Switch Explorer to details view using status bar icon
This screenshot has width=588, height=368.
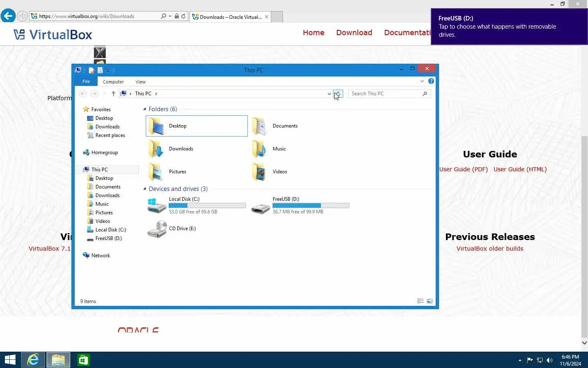pyautogui.click(x=420, y=301)
